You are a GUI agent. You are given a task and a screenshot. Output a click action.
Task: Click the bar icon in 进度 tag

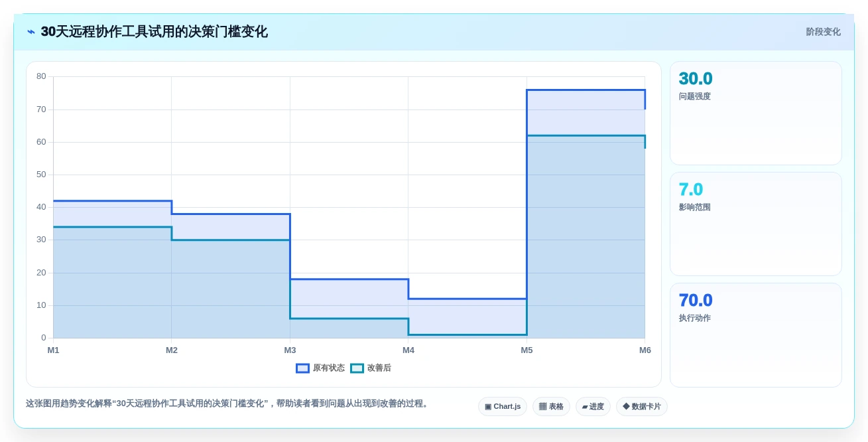coord(585,407)
